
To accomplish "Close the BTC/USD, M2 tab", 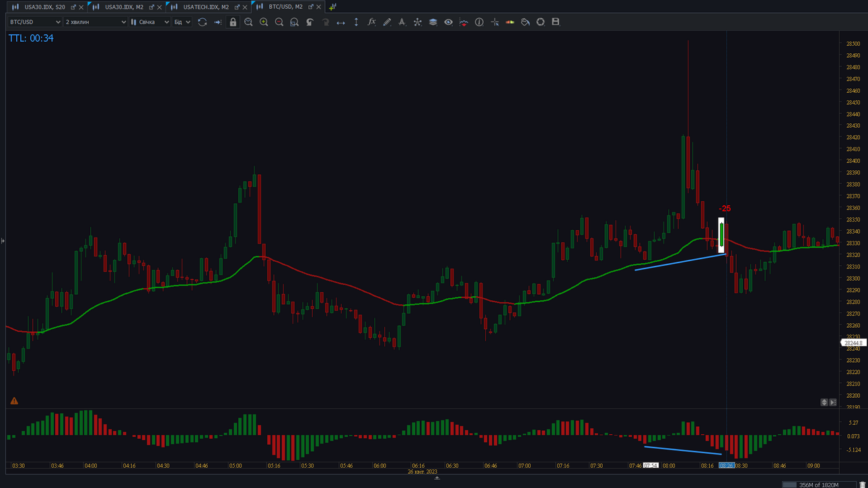I will pos(319,7).
